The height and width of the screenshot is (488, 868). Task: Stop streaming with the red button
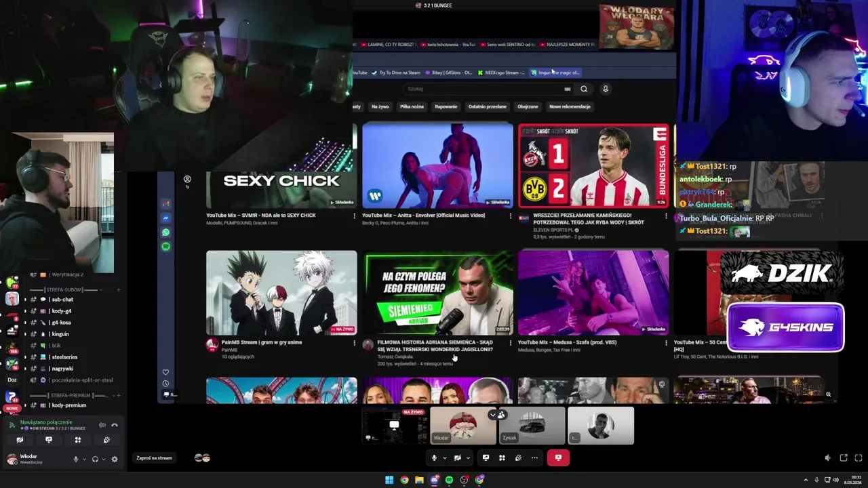coord(558,457)
